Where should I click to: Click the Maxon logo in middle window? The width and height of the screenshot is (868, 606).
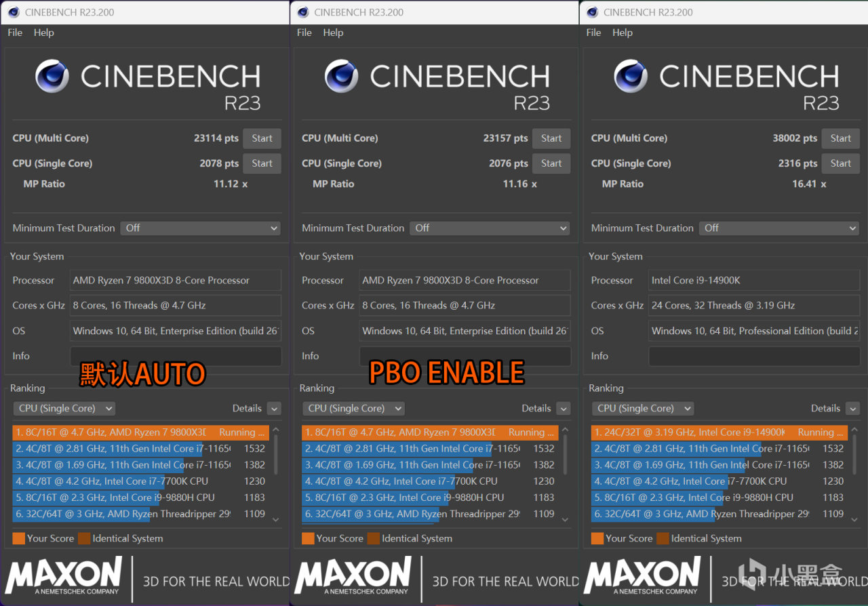click(x=353, y=575)
